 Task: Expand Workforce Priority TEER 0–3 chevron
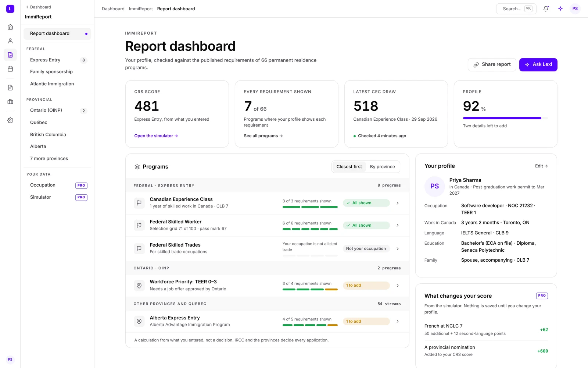(x=398, y=286)
